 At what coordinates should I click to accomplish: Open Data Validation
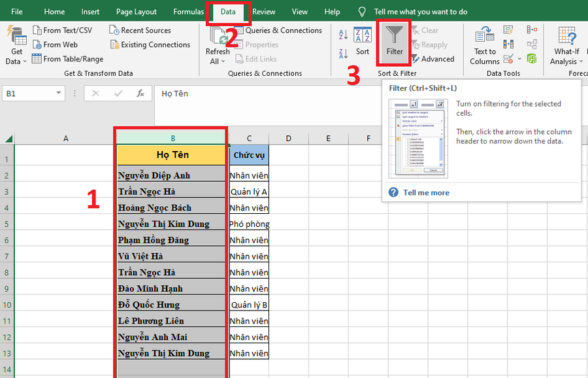508,59
